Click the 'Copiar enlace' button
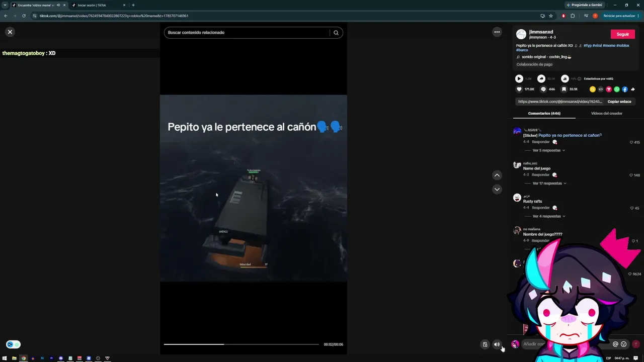 tap(619, 102)
